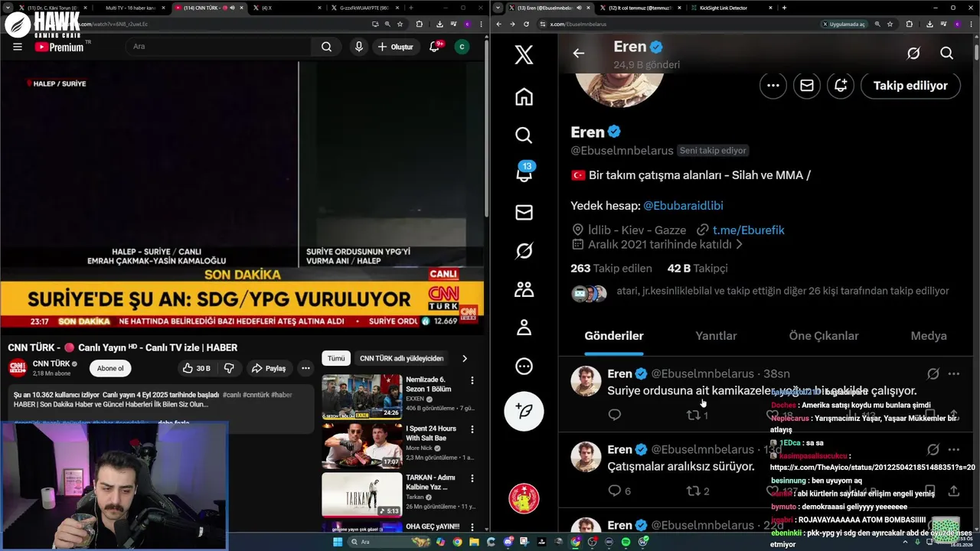Click the Abone ol subscribe button

pyautogui.click(x=109, y=368)
